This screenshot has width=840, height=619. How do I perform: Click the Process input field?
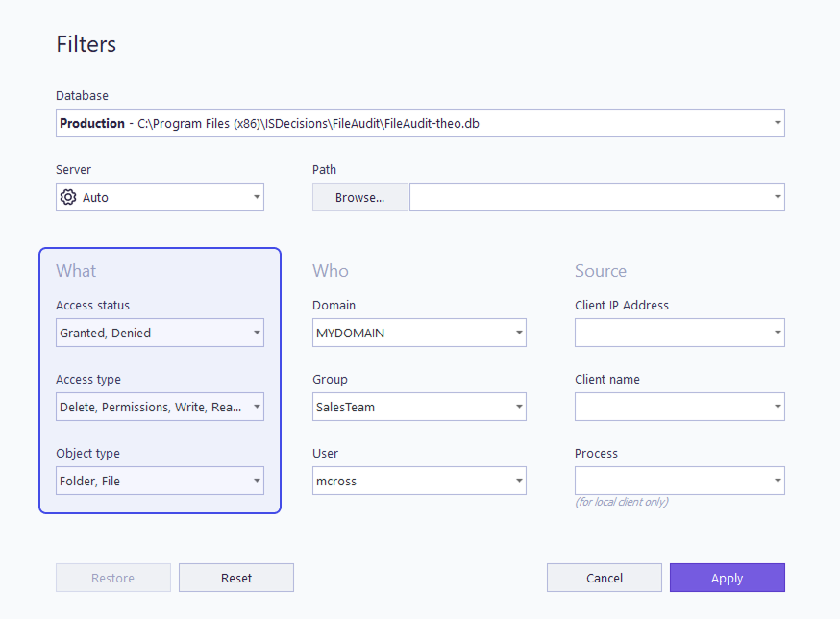point(673,481)
